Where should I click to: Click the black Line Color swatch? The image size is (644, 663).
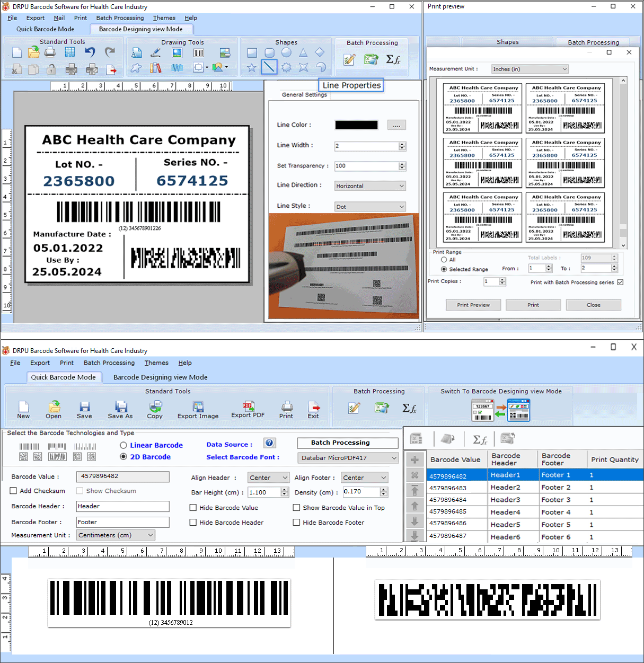[356, 125]
